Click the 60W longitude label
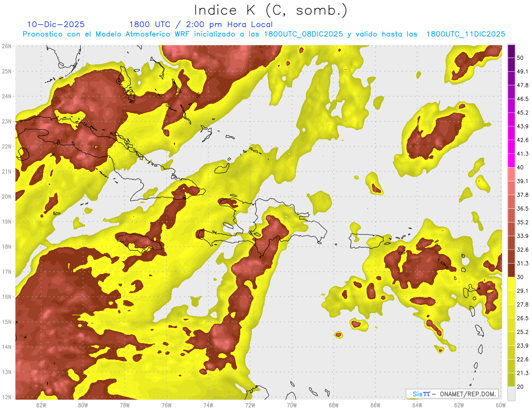 coord(501,405)
